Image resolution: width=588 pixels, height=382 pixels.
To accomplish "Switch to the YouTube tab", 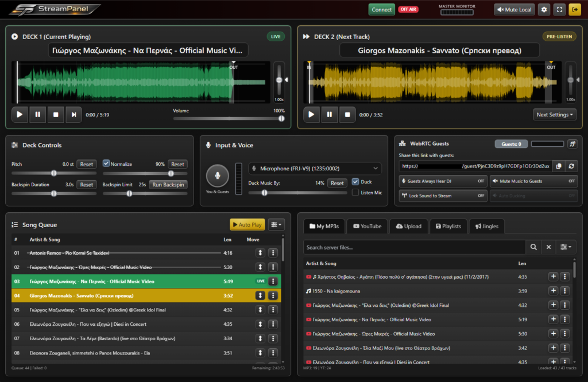I will coord(367,226).
